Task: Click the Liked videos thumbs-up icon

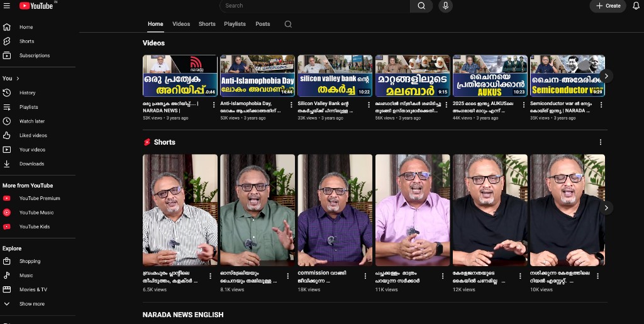Action: click(x=6, y=135)
